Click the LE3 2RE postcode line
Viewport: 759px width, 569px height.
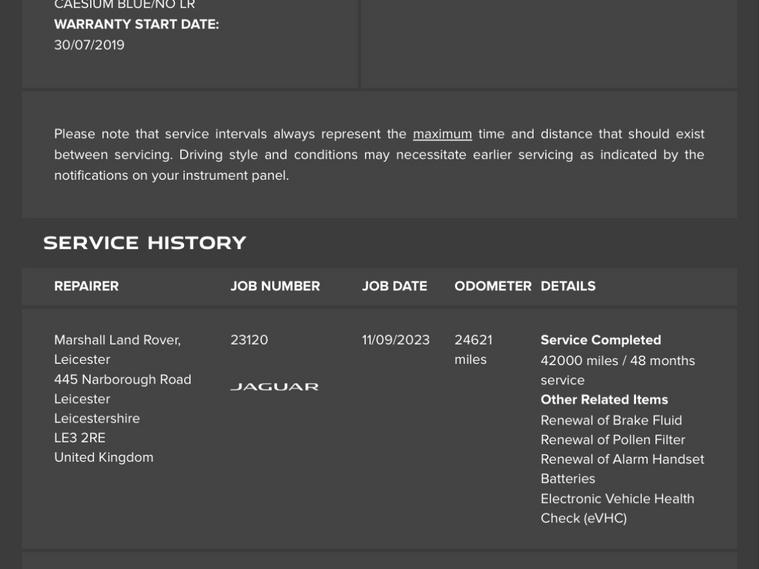[x=79, y=437]
